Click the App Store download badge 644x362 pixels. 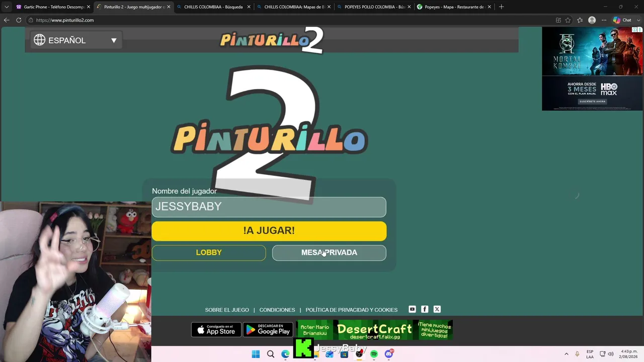(216, 330)
